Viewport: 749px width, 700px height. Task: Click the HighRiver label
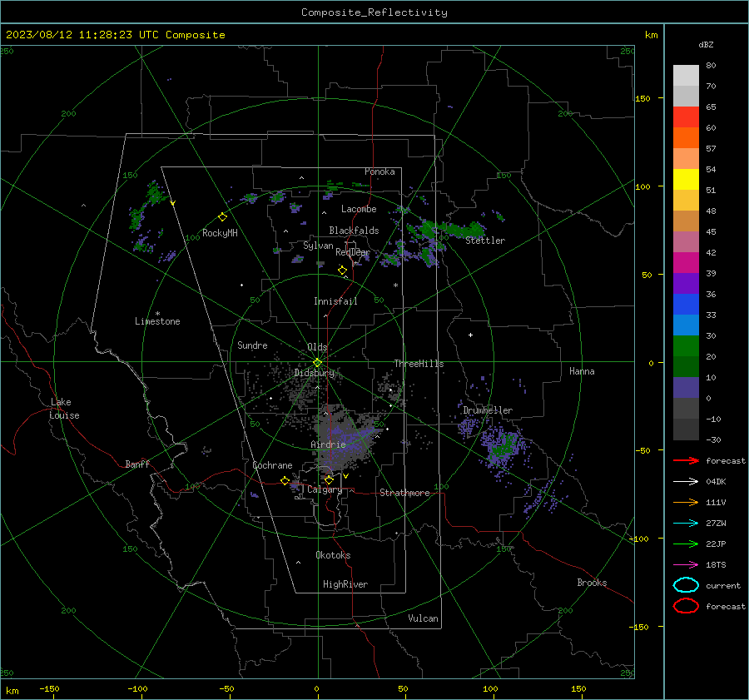pyautogui.click(x=345, y=584)
